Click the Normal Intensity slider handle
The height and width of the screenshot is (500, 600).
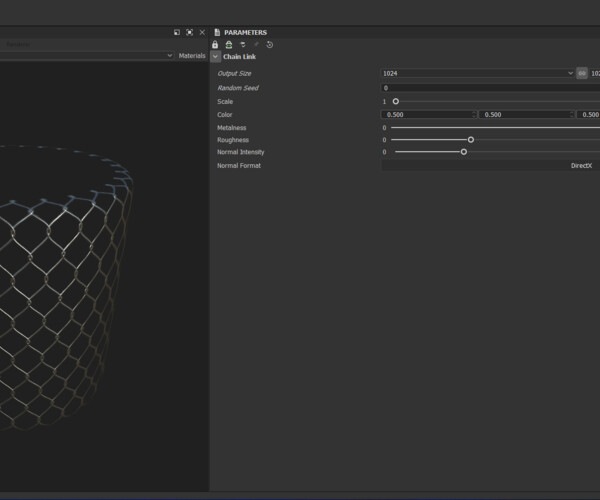point(463,152)
